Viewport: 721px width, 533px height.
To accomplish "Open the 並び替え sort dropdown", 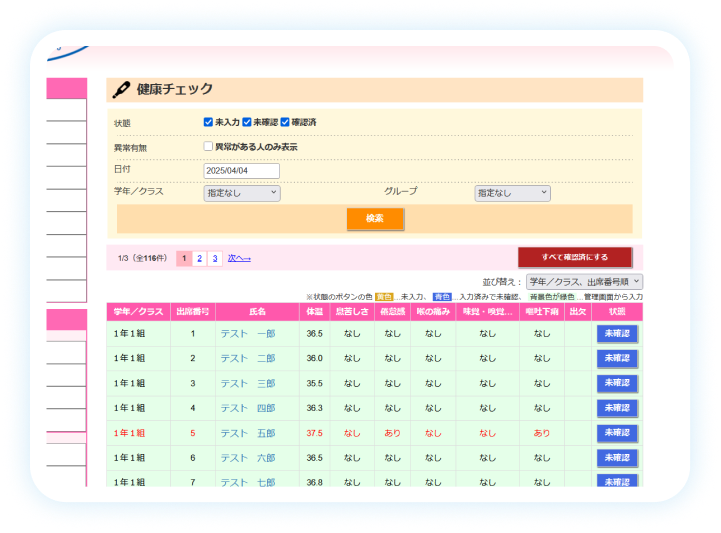I will [x=584, y=281].
